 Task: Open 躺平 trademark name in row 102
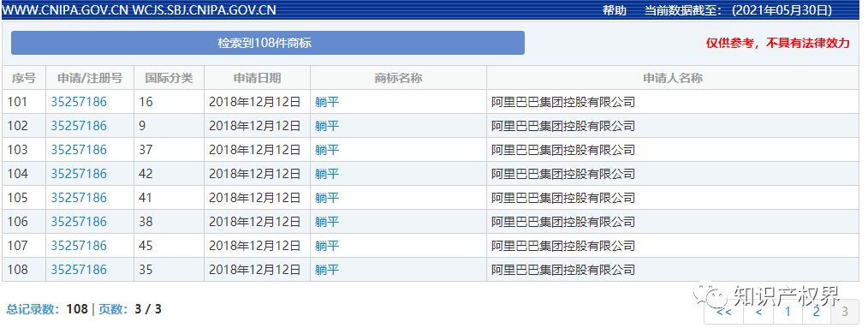coord(327,126)
